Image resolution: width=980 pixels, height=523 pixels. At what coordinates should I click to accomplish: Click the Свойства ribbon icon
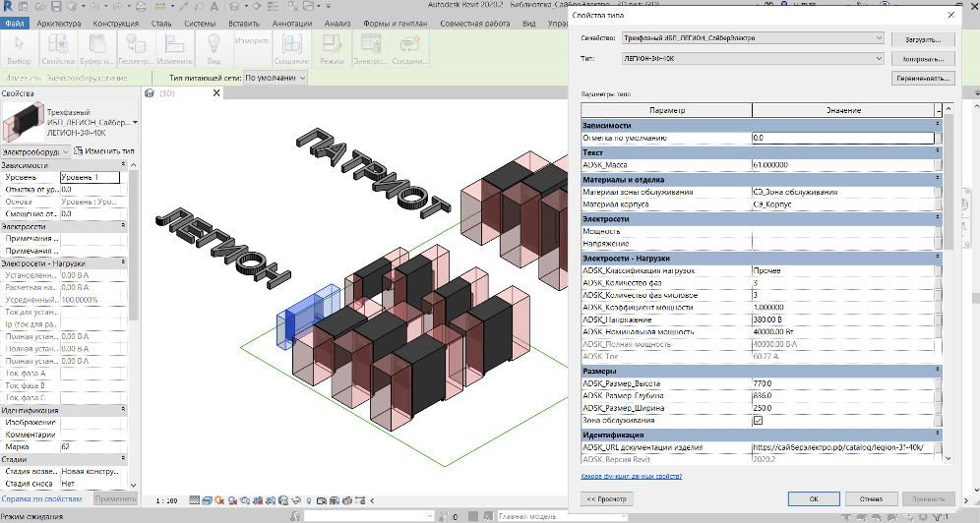(x=58, y=43)
